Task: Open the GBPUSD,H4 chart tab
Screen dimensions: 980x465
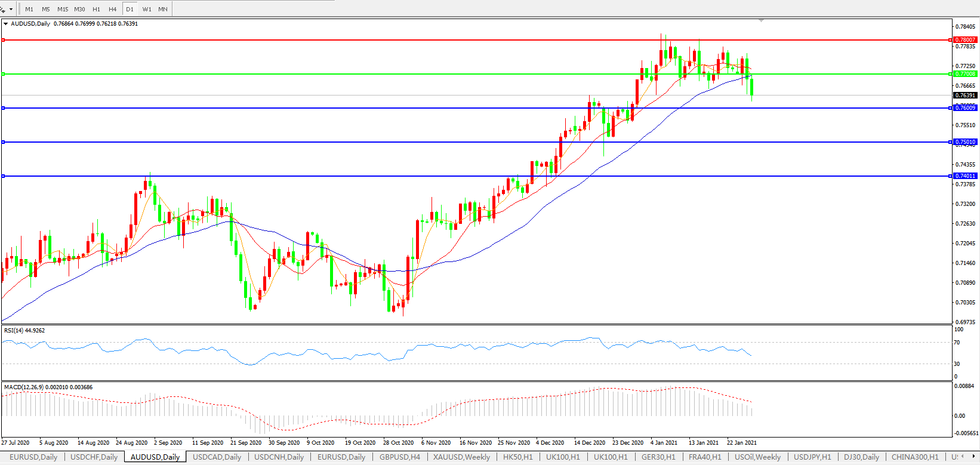Action: (x=399, y=457)
